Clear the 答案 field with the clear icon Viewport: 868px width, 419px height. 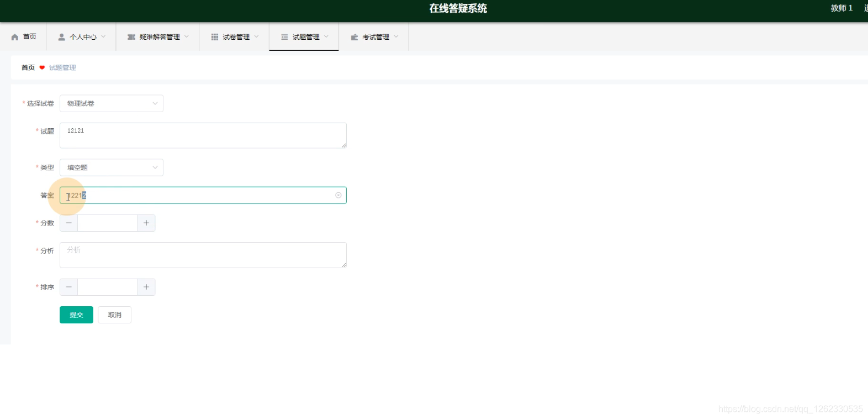tap(338, 195)
